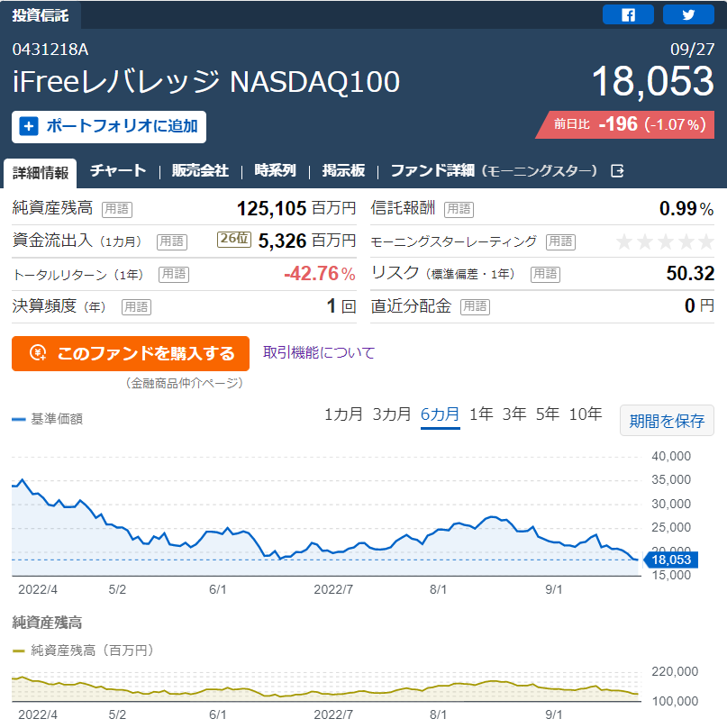Select the 3カ月 chart period
This screenshot has width=727, height=728.
[391, 414]
